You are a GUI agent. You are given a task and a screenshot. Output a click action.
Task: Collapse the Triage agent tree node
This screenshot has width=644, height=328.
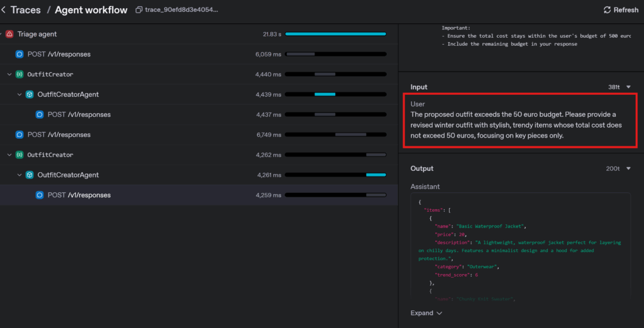point(1,34)
